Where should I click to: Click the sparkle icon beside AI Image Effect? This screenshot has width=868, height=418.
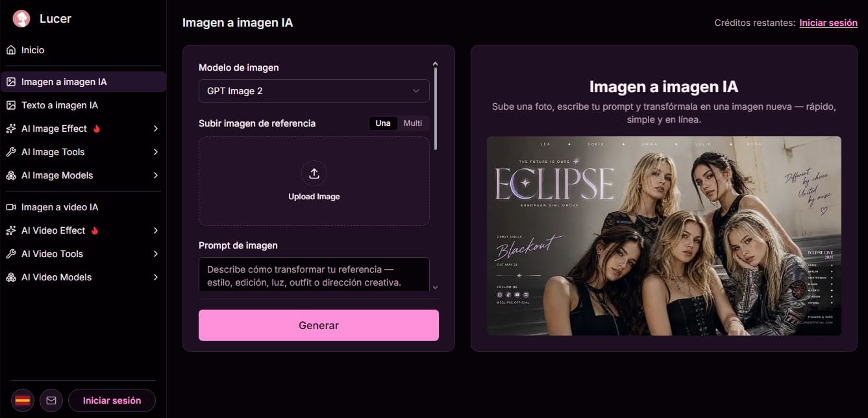click(11, 129)
